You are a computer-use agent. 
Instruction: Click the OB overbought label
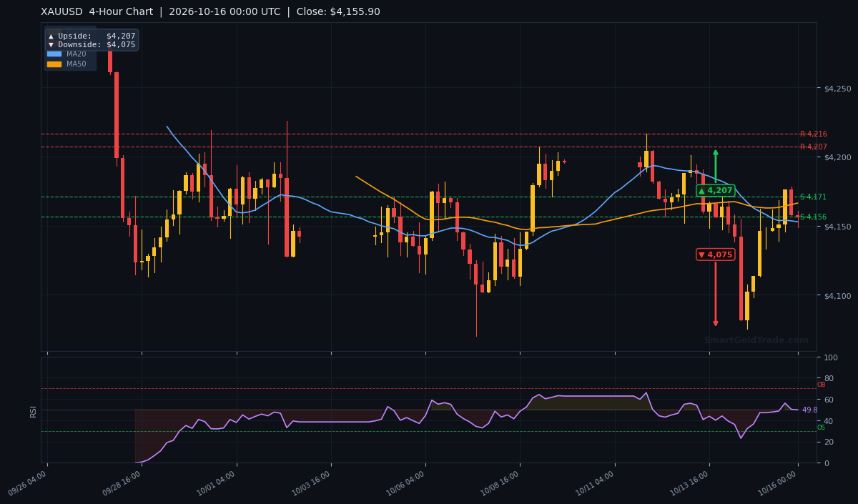pos(821,385)
